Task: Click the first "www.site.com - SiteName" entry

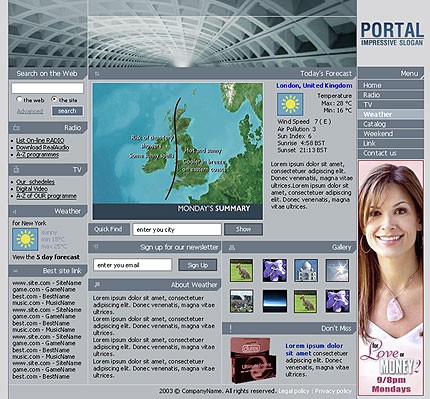Action: click(x=47, y=283)
